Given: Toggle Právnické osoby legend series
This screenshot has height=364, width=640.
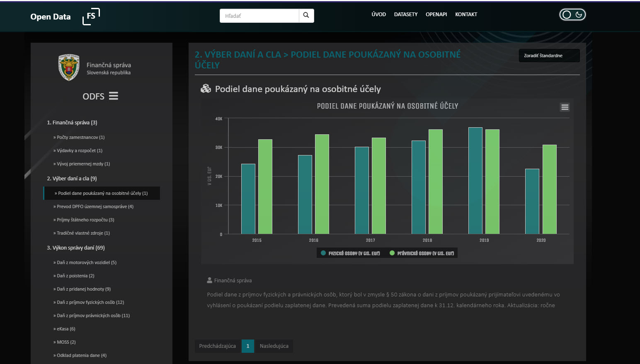Looking at the screenshot, I should point(422,253).
